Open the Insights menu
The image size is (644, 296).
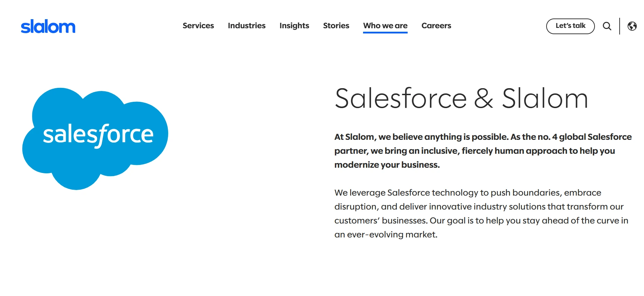click(294, 26)
